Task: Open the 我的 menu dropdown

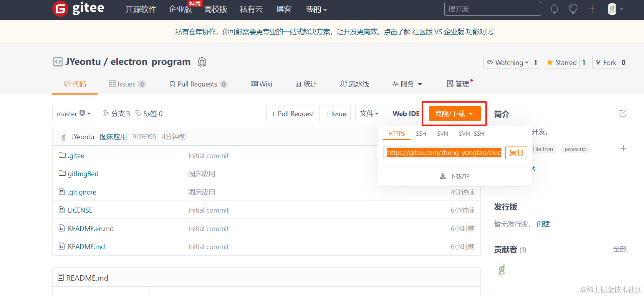Action: 316,9
